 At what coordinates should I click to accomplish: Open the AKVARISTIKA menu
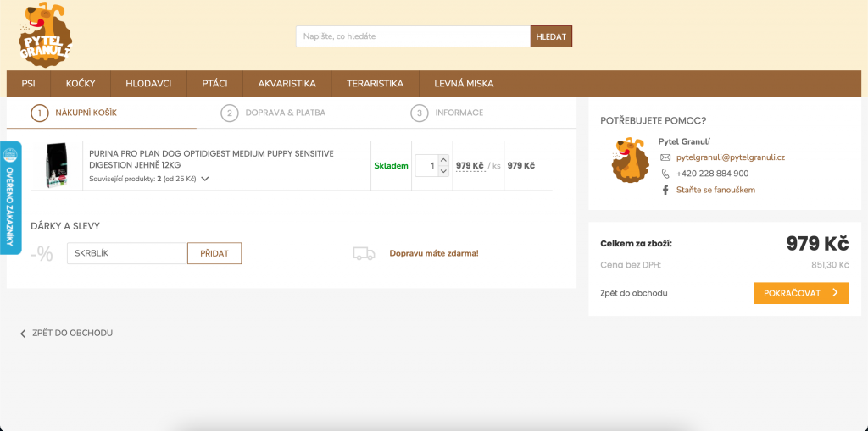pyautogui.click(x=287, y=84)
